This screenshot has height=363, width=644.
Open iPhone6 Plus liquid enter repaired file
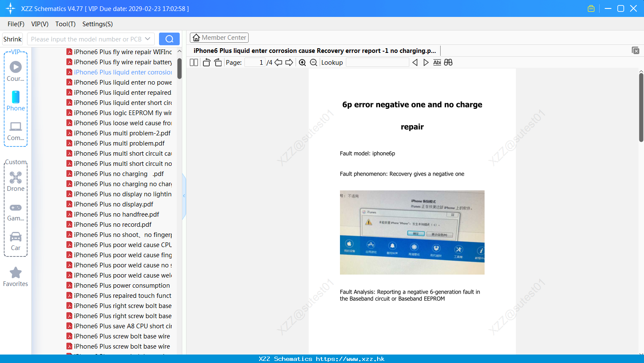point(119,93)
